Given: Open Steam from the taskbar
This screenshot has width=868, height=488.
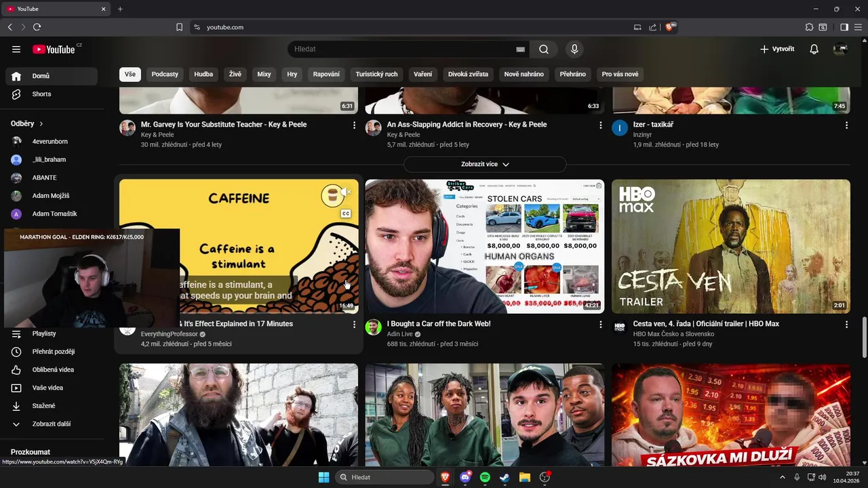Looking at the screenshot, I should click(x=505, y=477).
